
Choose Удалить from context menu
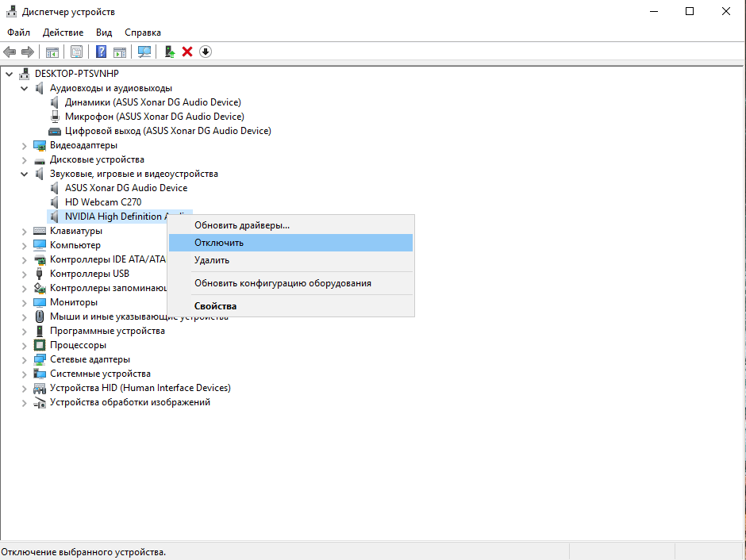[x=290, y=260]
